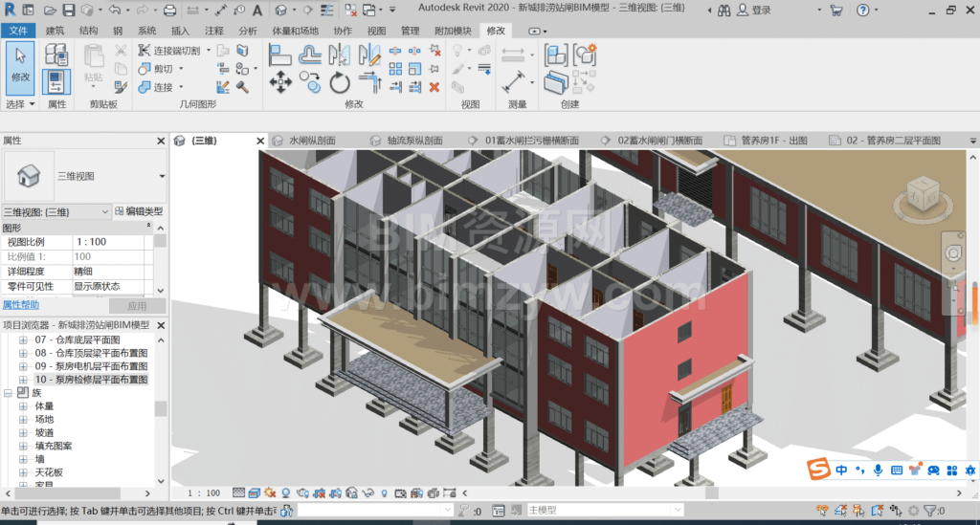
Task: Toggle Select Pinned Elements in status bar
Action: (858, 511)
